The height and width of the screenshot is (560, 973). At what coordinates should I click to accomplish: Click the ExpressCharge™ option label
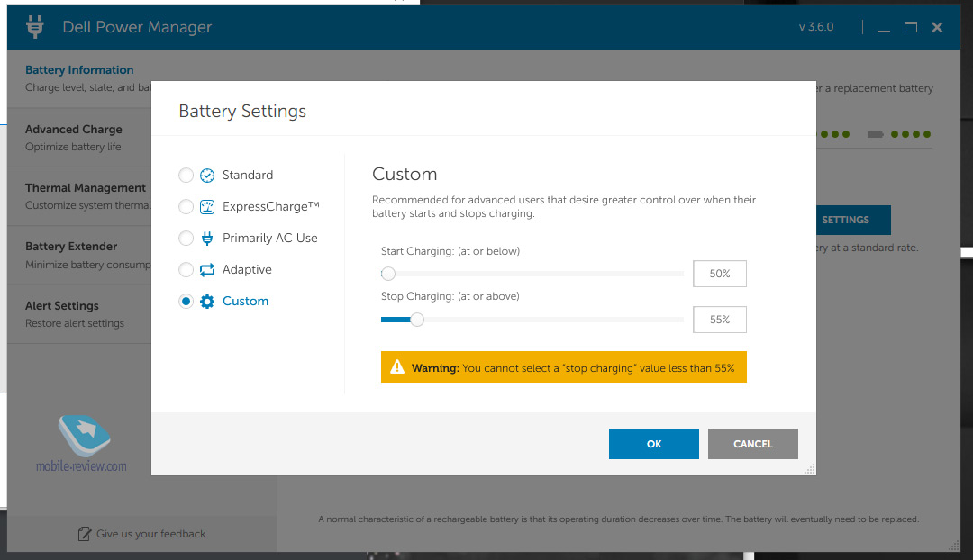pyautogui.click(x=271, y=206)
